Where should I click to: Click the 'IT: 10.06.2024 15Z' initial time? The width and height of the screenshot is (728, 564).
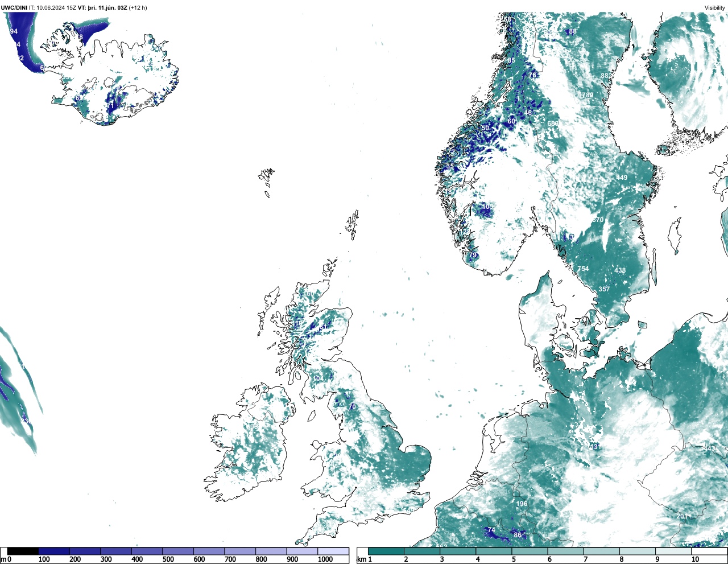click(53, 8)
